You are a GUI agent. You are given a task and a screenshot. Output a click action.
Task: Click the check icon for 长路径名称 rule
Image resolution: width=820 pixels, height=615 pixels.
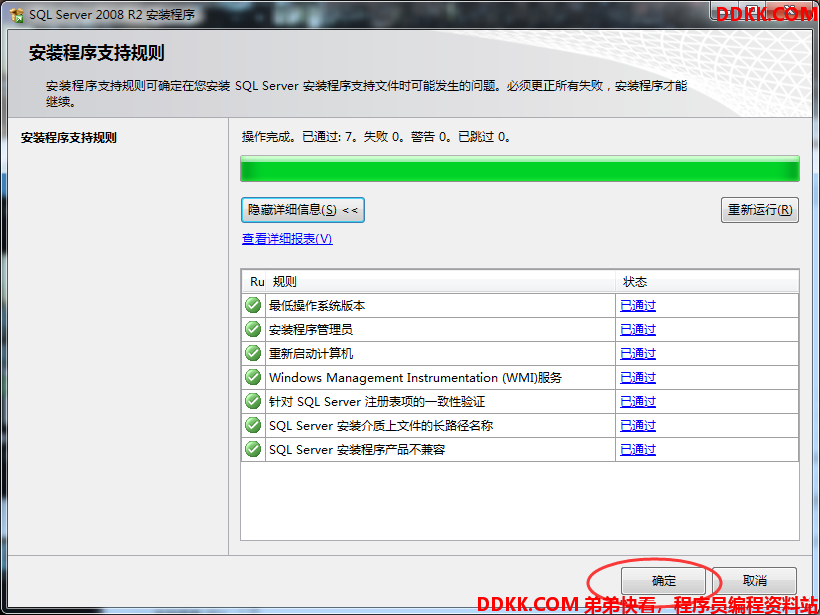tap(253, 425)
